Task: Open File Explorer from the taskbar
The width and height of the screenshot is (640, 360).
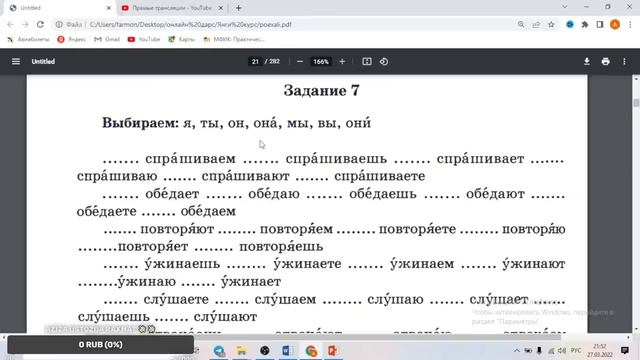Action: (242, 351)
